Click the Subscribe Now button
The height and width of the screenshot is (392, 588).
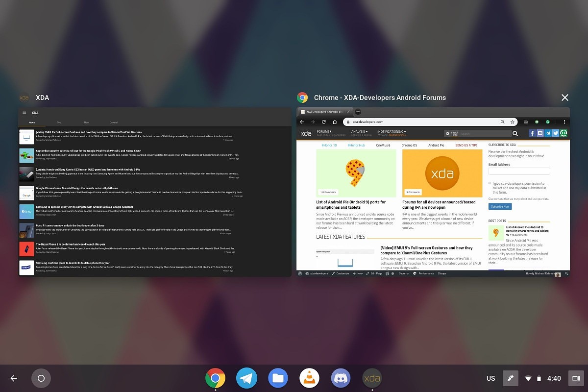[x=500, y=206]
